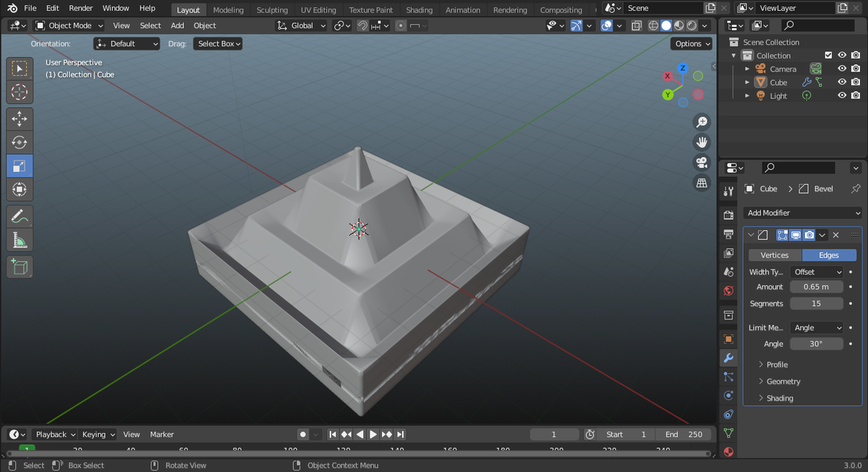Set bevel affect to Edges

point(829,255)
